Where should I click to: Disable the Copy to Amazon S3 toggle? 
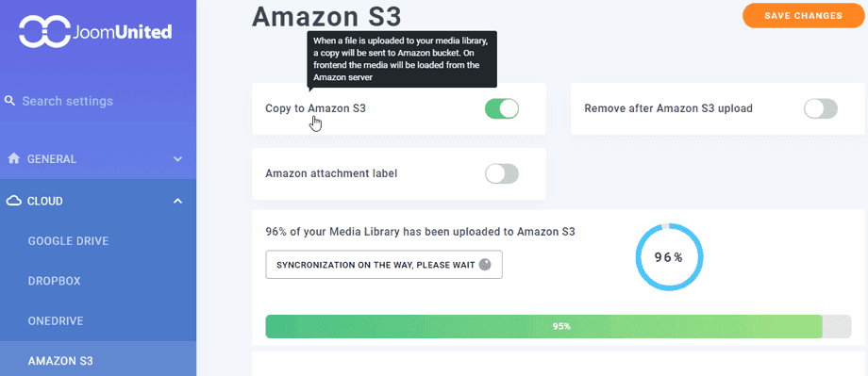click(502, 108)
